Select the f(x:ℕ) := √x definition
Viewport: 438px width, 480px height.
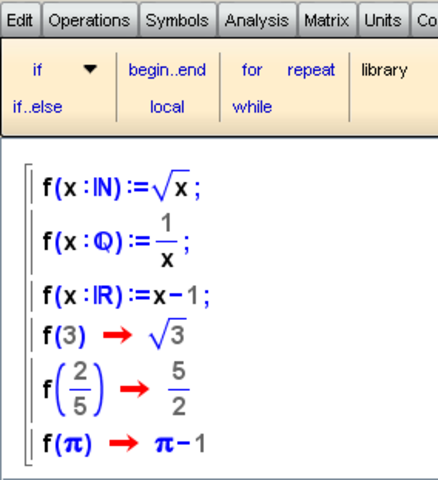[122, 187]
